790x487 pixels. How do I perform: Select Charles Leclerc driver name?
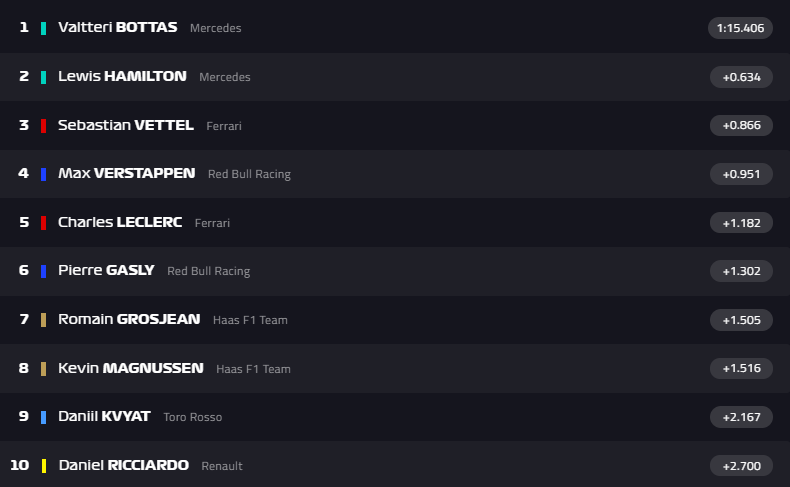[x=120, y=222]
